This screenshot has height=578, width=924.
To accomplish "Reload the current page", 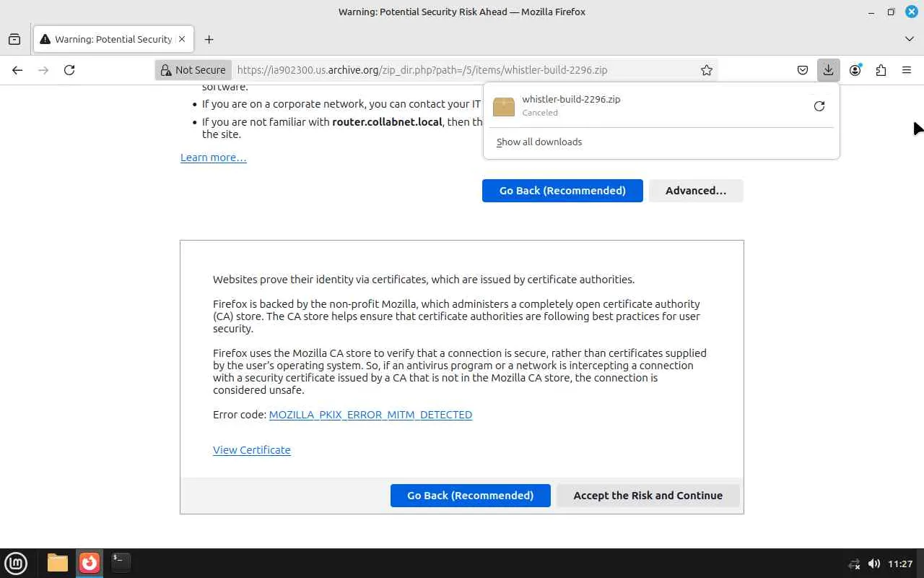I will (69, 70).
